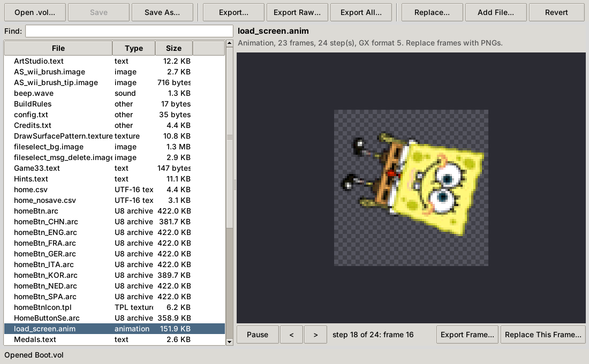The height and width of the screenshot is (364, 589).
Task: Select homeBtn_NED.arc archive
Action: pos(115,286)
